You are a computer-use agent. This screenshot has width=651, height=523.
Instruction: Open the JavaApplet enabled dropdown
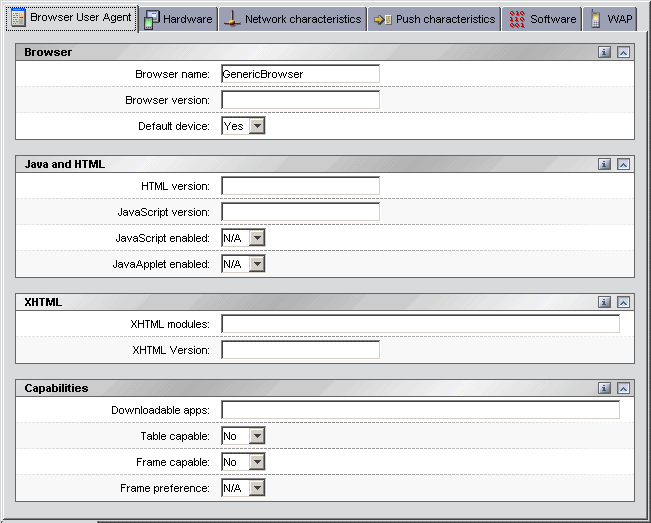(x=243, y=264)
